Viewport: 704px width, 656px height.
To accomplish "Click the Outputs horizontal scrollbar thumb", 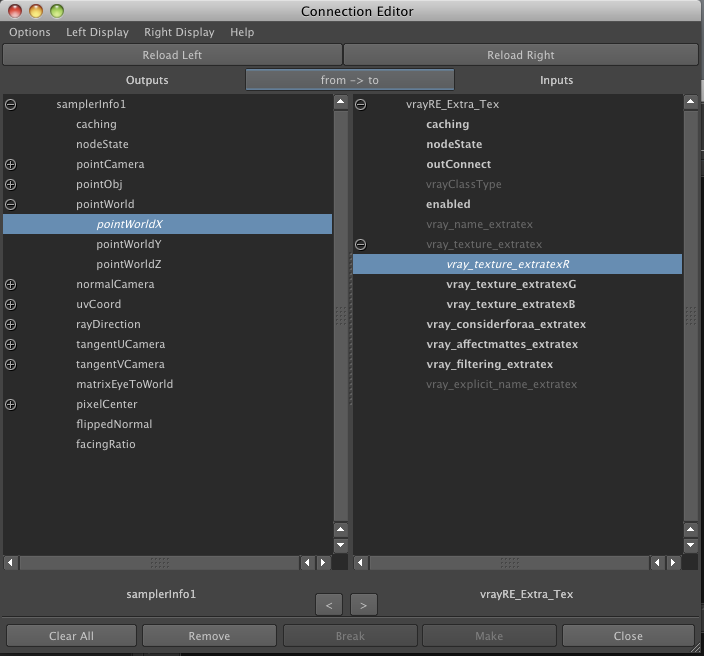I will pyautogui.click(x=159, y=563).
